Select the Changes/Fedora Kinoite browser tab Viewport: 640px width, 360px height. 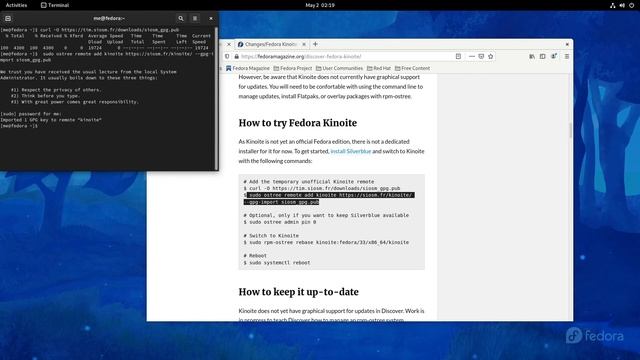click(x=270, y=44)
